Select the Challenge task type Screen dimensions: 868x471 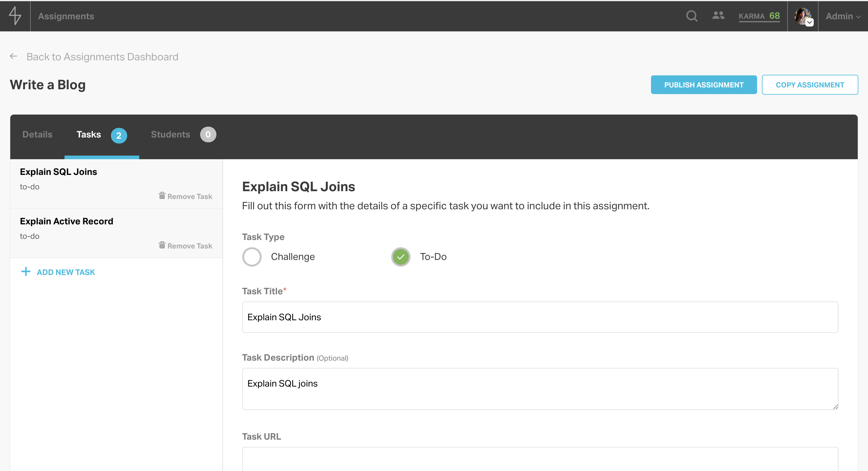[x=252, y=257]
